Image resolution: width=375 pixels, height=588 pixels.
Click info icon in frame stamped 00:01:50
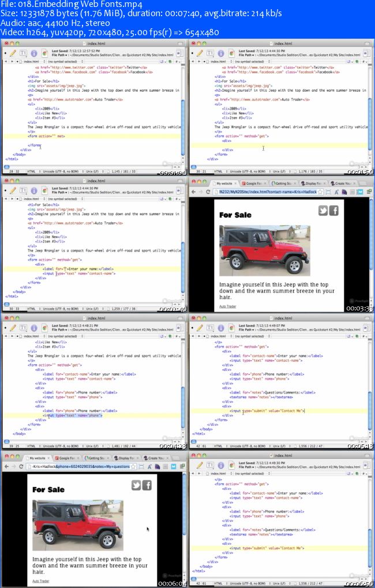[221, 53]
